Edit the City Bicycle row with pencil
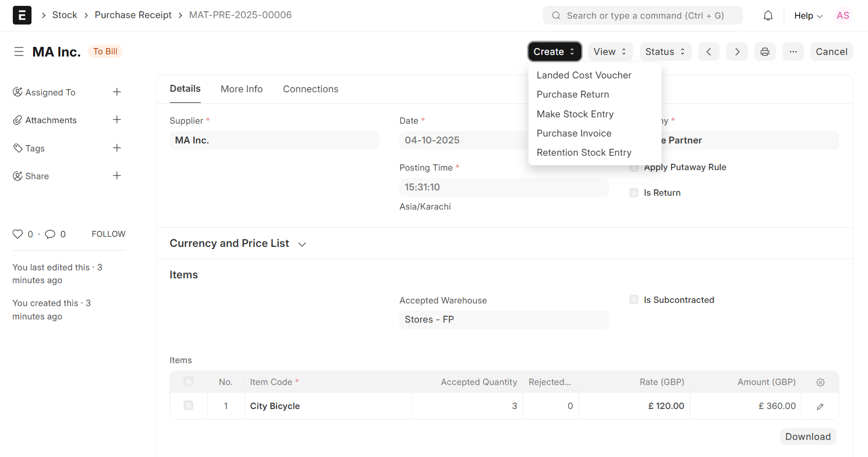This screenshot has width=868, height=457. [820, 406]
